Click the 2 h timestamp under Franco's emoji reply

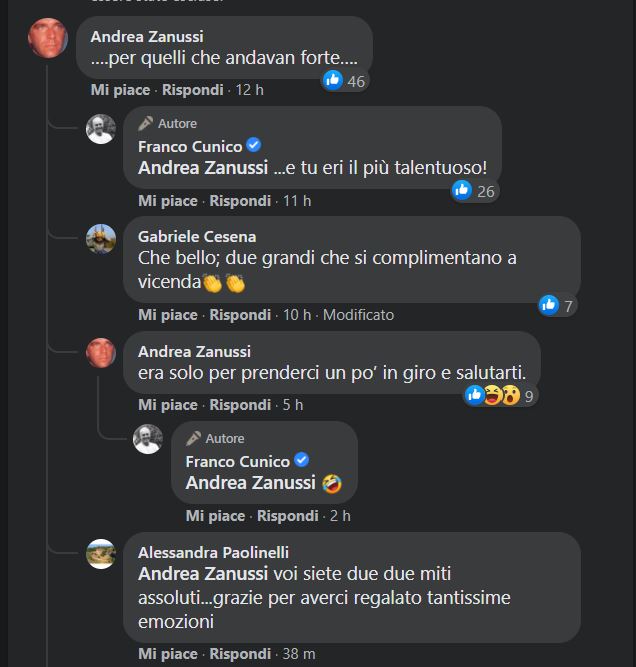tap(340, 516)
